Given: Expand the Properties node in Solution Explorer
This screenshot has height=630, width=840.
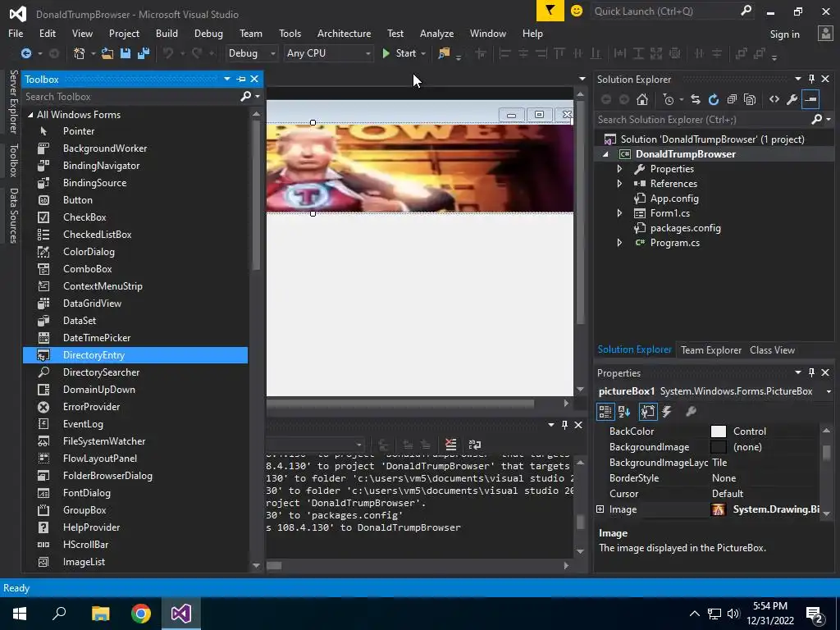Looking at the screenshot, I should (x=620, y=169).
